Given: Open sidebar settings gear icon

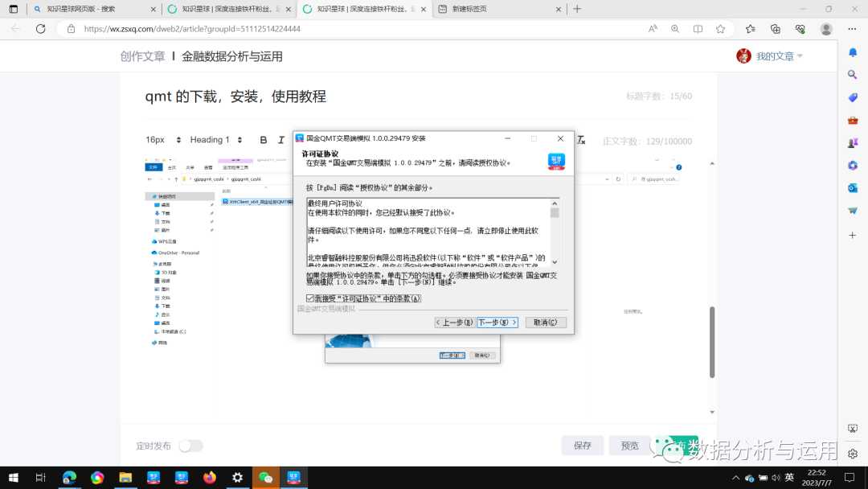Looking at the screenshot, I should click(853, 454).
